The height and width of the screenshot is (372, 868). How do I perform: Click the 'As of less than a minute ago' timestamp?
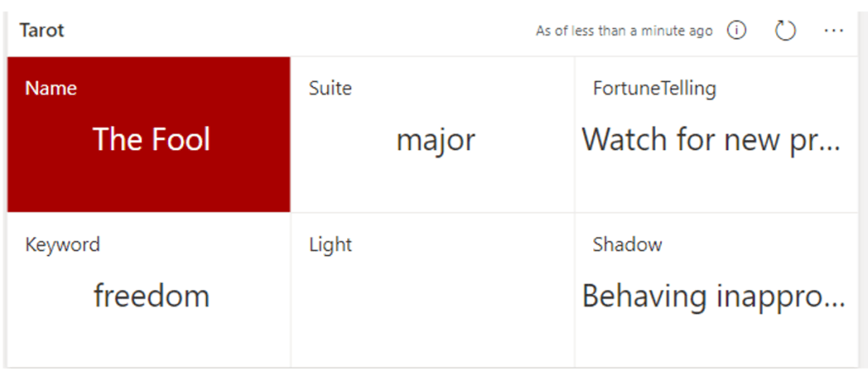[x=624, y=31]
